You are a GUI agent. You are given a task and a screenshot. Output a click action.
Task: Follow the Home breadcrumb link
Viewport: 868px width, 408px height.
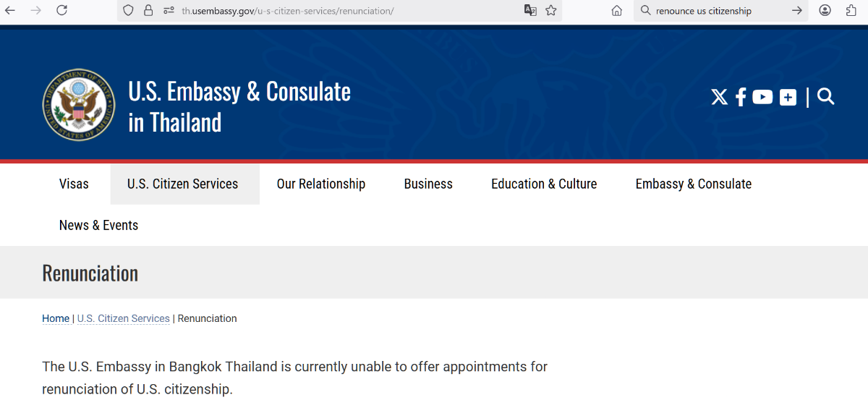[56, 318]
